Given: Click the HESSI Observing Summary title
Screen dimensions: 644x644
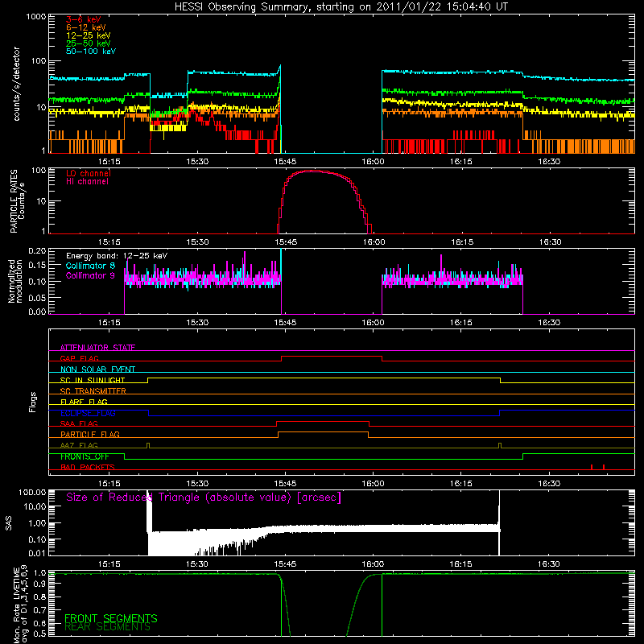Looking at the screenshot, I should pyautogui.click(x=341, y=7).
